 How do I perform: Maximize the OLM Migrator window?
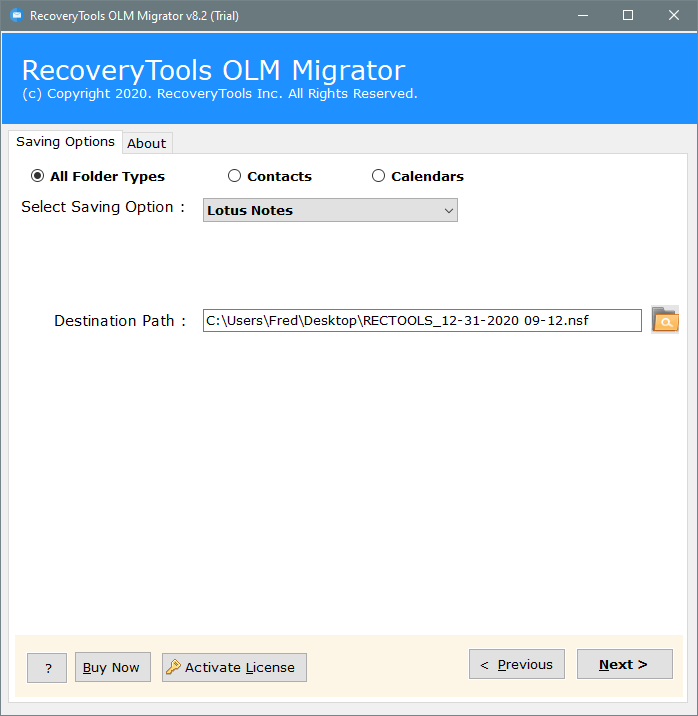[628, 16]
